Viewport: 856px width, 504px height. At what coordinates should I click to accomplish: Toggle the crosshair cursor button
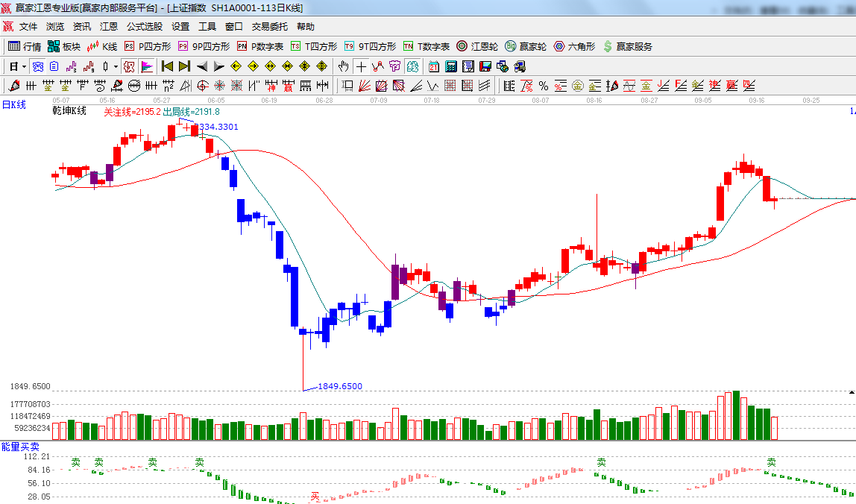(361, 66)
